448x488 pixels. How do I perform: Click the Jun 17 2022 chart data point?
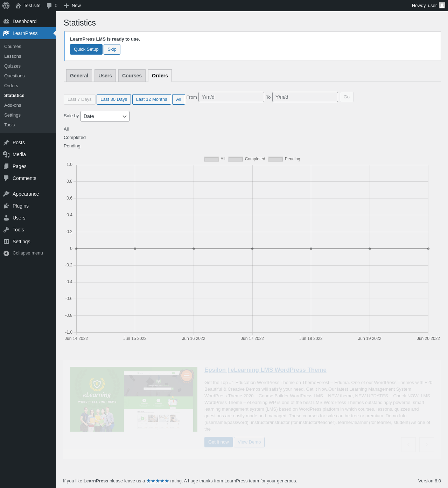click(252, 249)
